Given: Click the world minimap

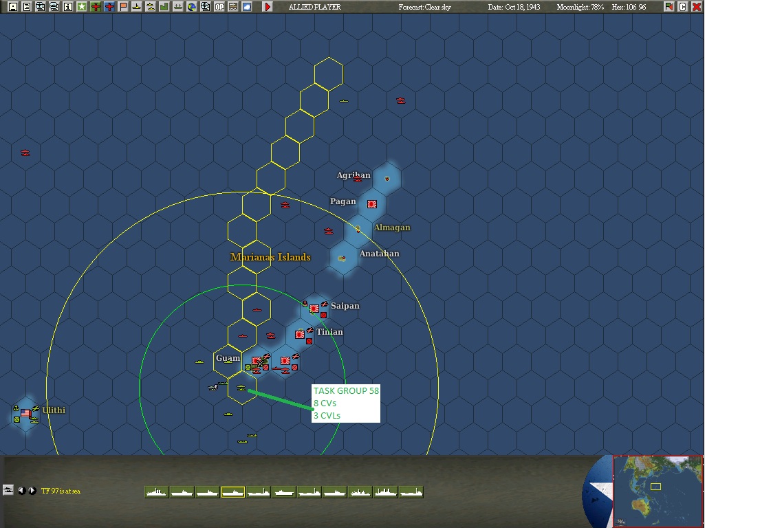Looking at the screenshot, I should pos(658,491).
